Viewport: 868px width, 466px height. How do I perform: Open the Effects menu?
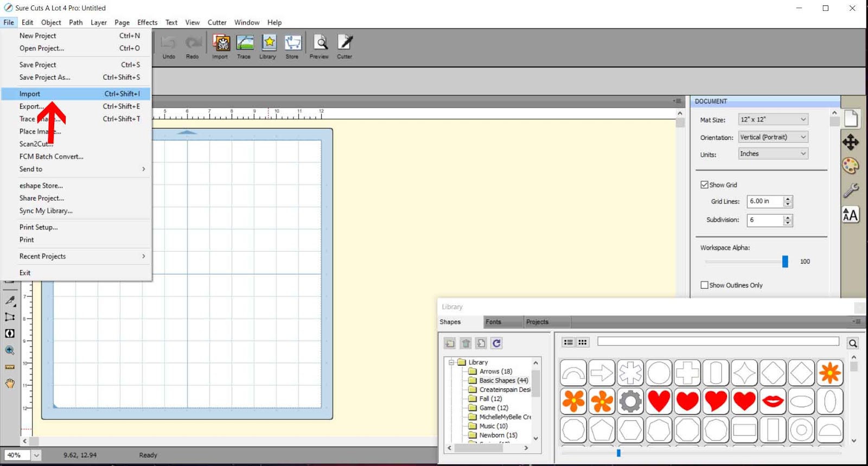(147, 22)
